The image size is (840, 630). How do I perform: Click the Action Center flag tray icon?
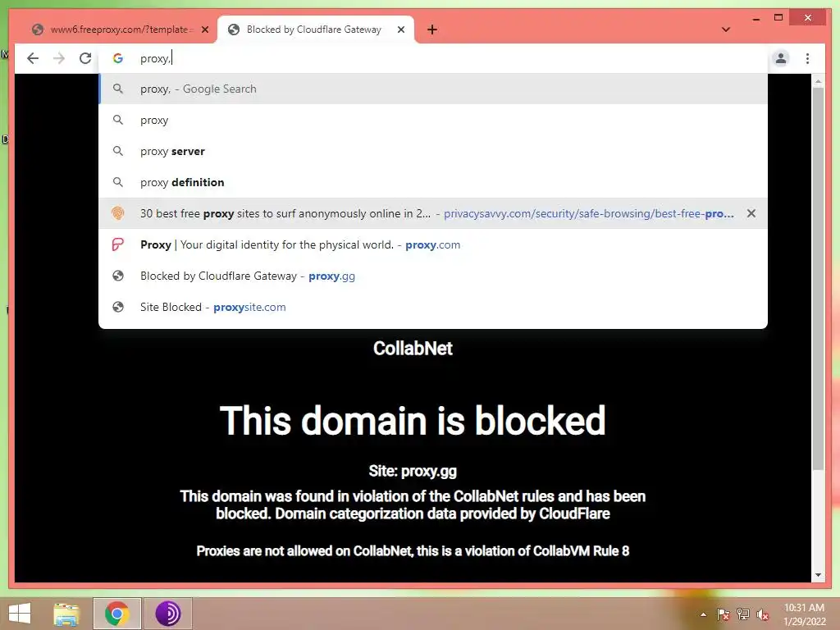click(x=723, y=614)
